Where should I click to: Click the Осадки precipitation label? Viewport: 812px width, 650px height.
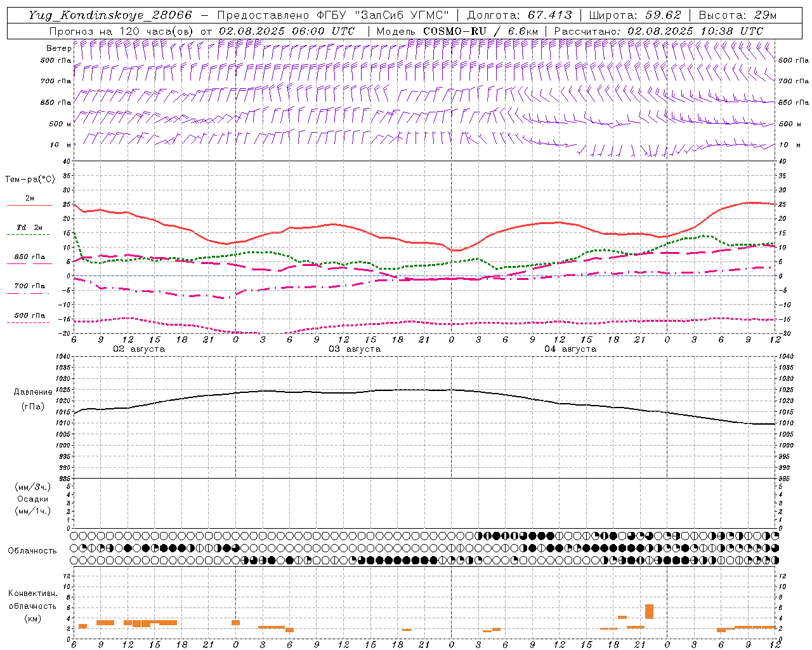point(33,499)
